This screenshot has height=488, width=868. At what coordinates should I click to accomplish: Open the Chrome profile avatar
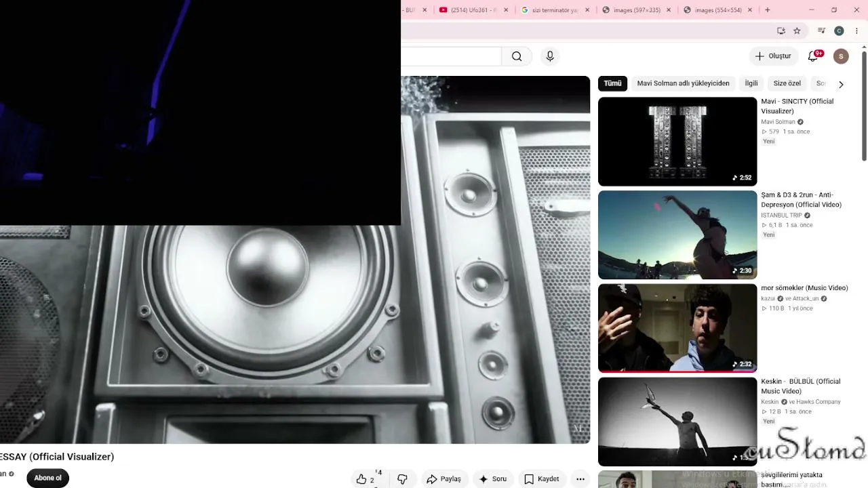point(839,30)
